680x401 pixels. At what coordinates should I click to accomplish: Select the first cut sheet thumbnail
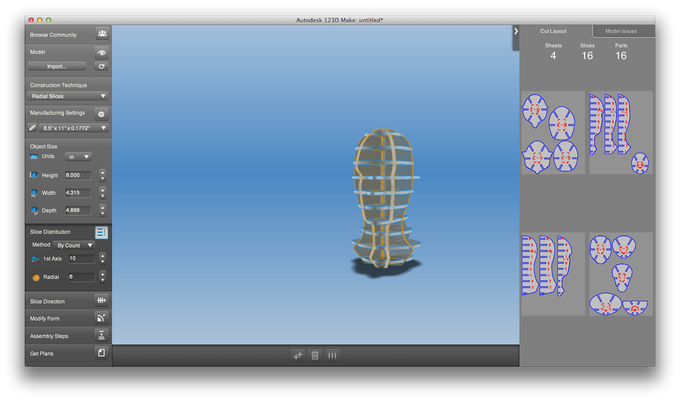click(553, 133)
